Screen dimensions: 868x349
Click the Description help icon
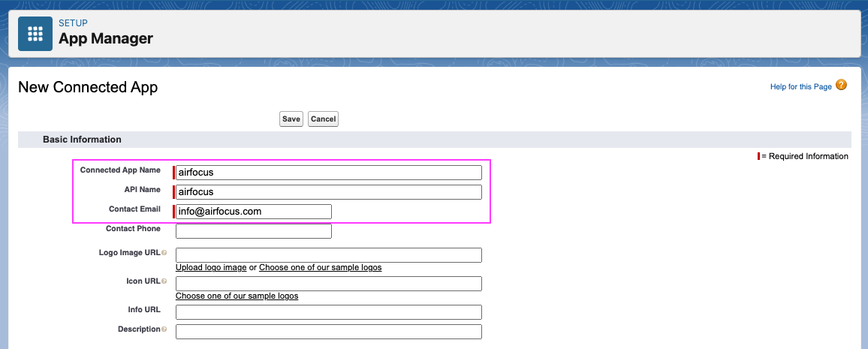pyautogui.click(x=164, y=329)
